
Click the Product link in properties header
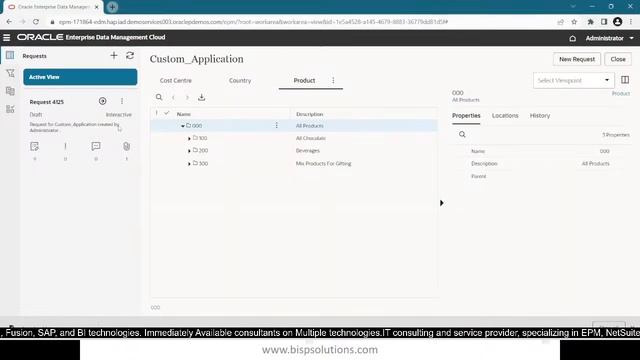click(620, 93)
